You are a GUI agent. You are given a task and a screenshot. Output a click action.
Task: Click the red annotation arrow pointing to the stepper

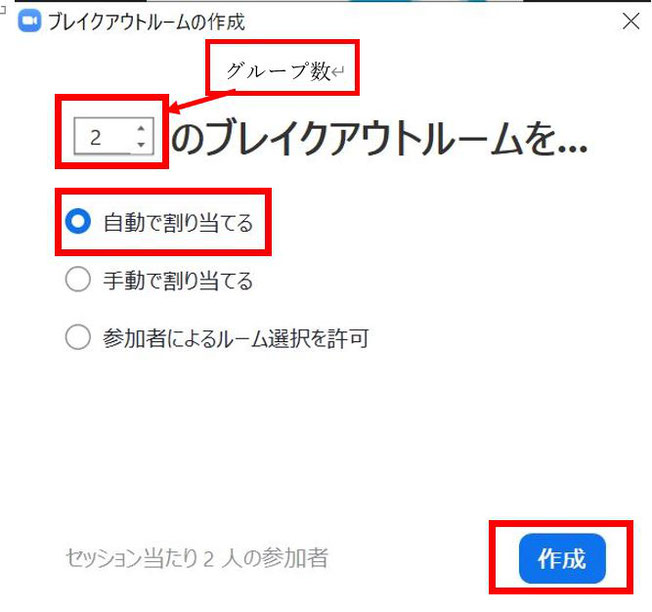point(202,101)
